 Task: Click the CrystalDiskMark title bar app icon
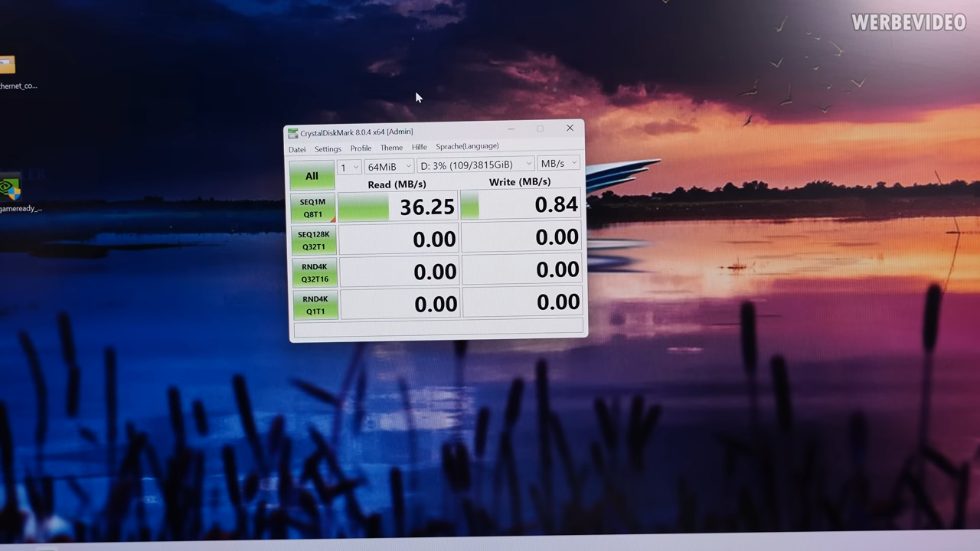point(292,133)
